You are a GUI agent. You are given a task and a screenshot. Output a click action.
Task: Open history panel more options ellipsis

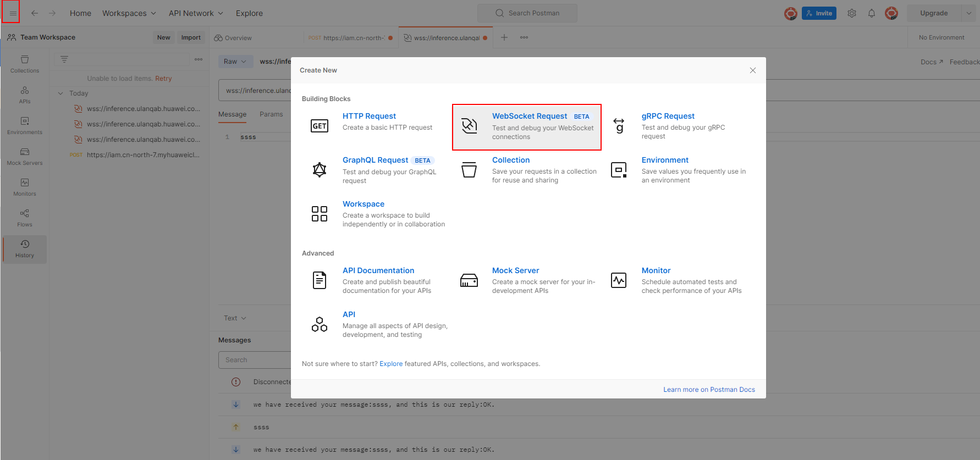pos(199,59)
